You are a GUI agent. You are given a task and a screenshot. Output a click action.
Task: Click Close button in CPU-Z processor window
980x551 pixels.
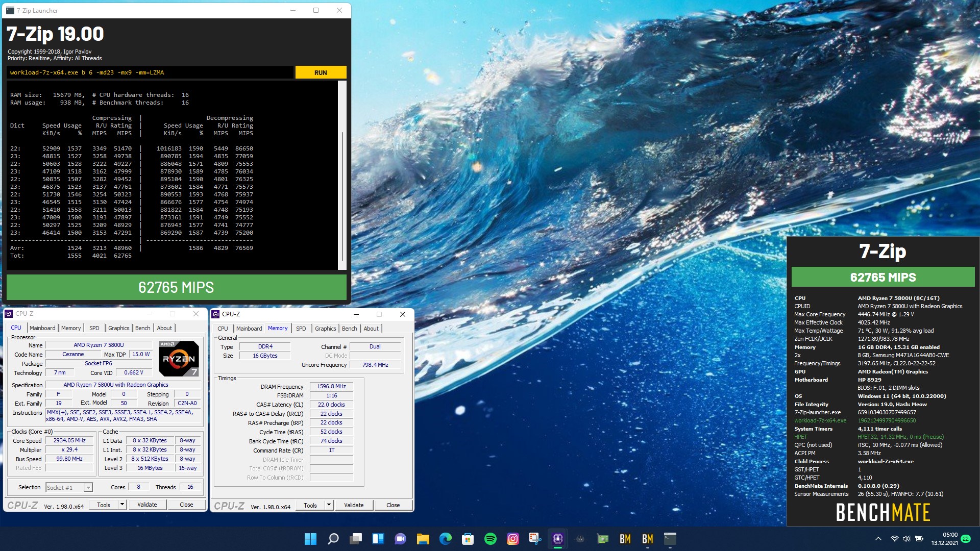(186, 505)
